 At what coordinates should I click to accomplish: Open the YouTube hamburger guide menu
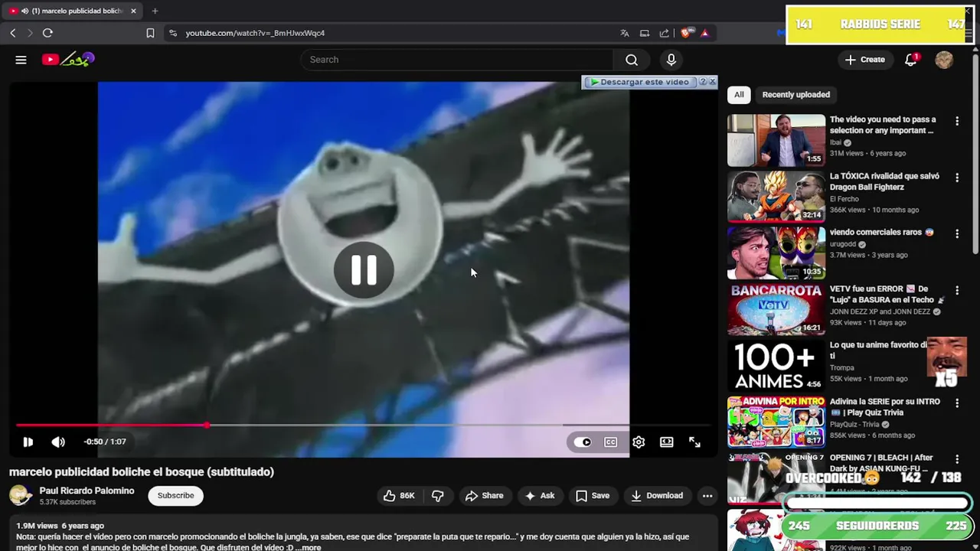pos(21,60)
